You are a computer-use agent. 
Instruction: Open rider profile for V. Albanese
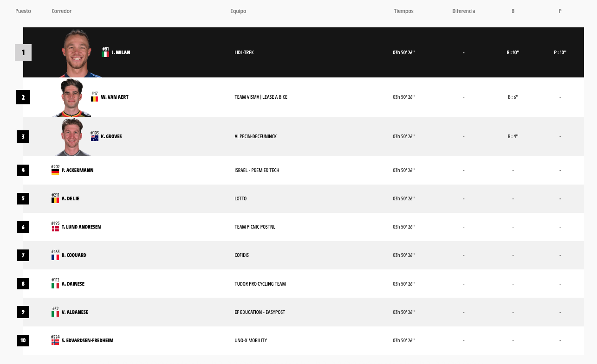click(x=75, y=312)
